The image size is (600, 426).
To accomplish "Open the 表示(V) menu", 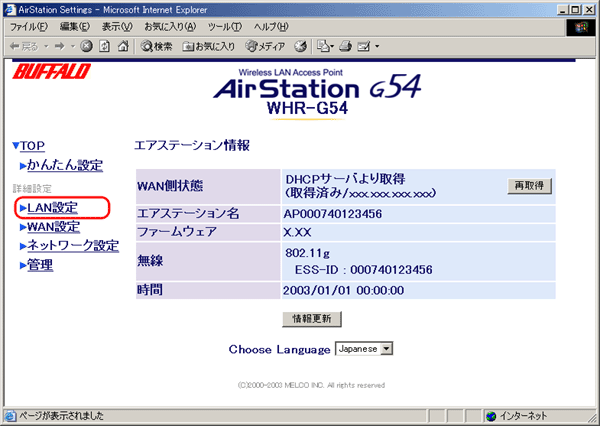I will click(117, 27).
